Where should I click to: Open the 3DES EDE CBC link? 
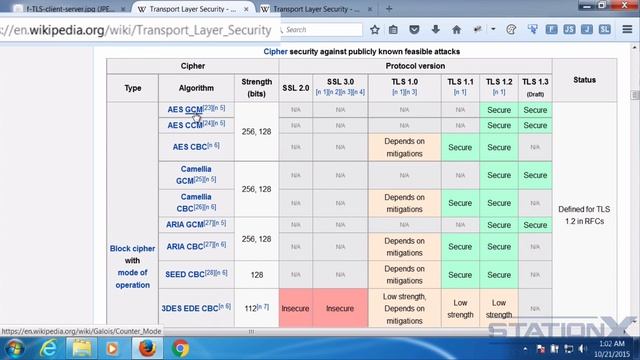190,309
